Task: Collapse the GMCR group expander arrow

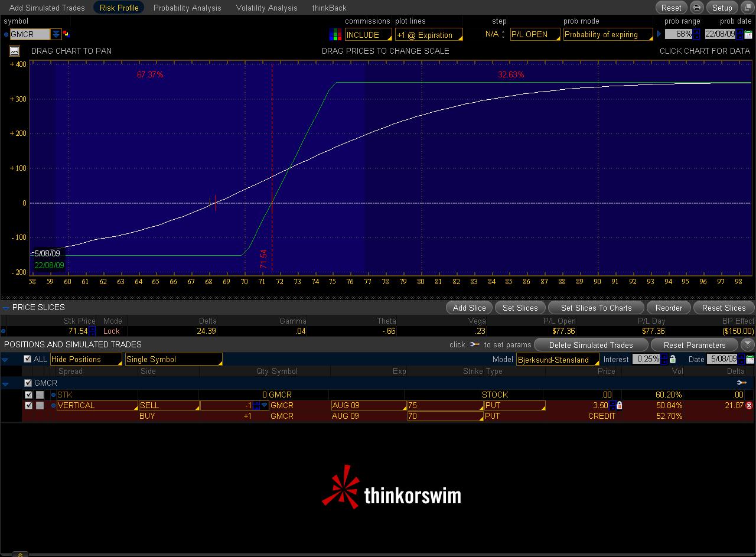Action: click(5, 384)
